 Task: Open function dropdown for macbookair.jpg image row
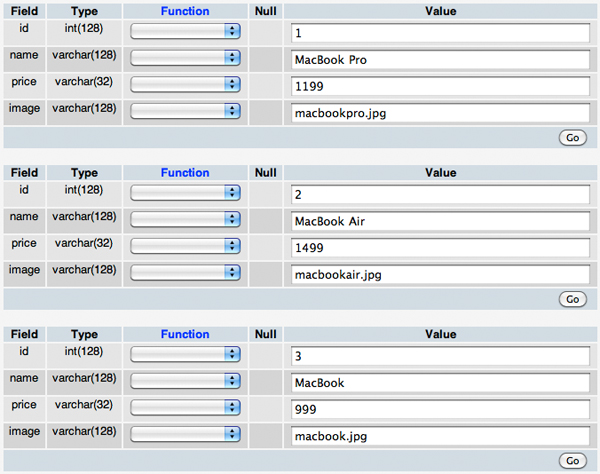(185, 273)
